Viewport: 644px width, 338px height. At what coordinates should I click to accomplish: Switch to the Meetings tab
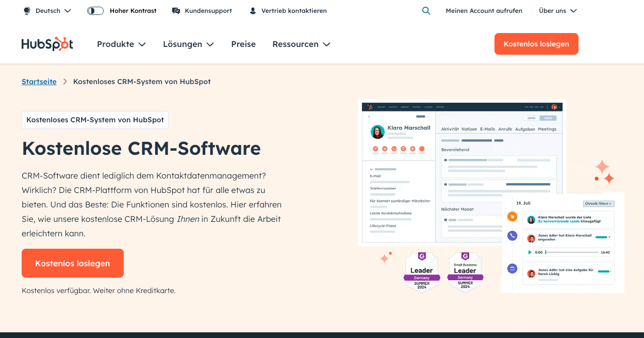[547, 129]
